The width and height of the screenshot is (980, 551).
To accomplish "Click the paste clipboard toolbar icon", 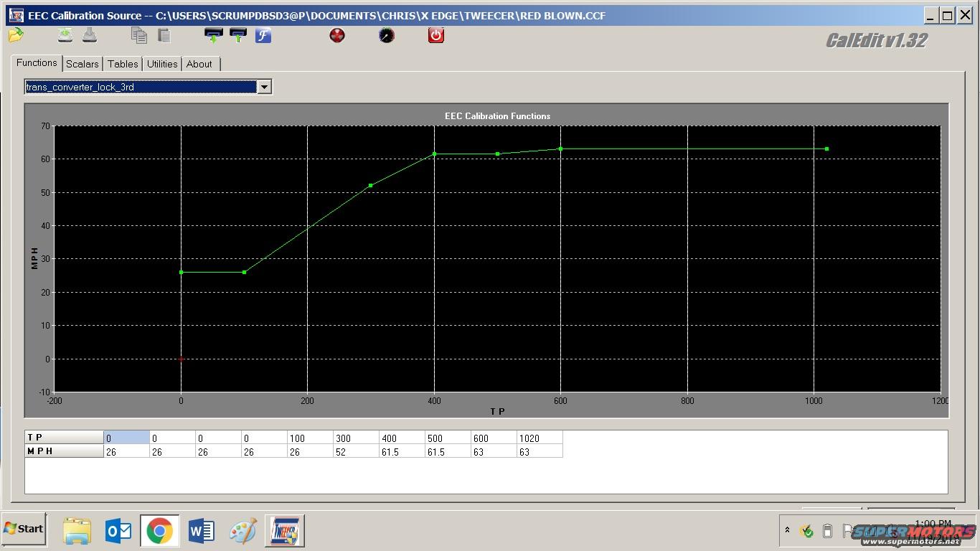I will [x=164, y=35].
